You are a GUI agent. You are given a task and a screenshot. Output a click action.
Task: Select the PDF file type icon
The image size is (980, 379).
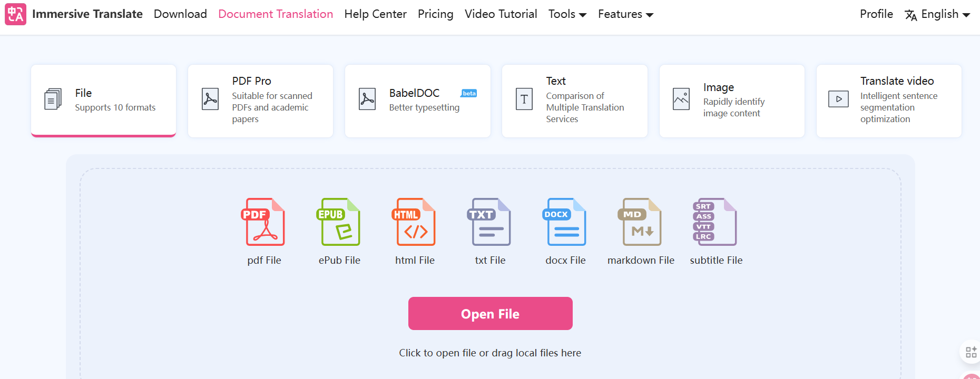point(265,222)
